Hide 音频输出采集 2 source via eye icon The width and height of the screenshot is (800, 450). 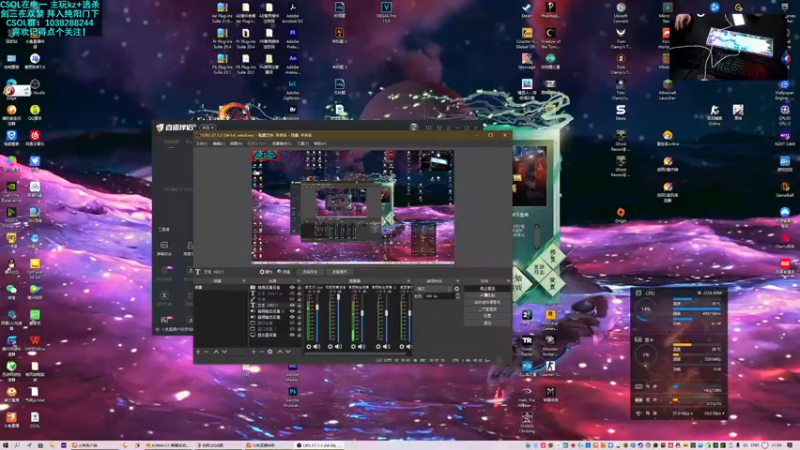click(x=292, y=311)
